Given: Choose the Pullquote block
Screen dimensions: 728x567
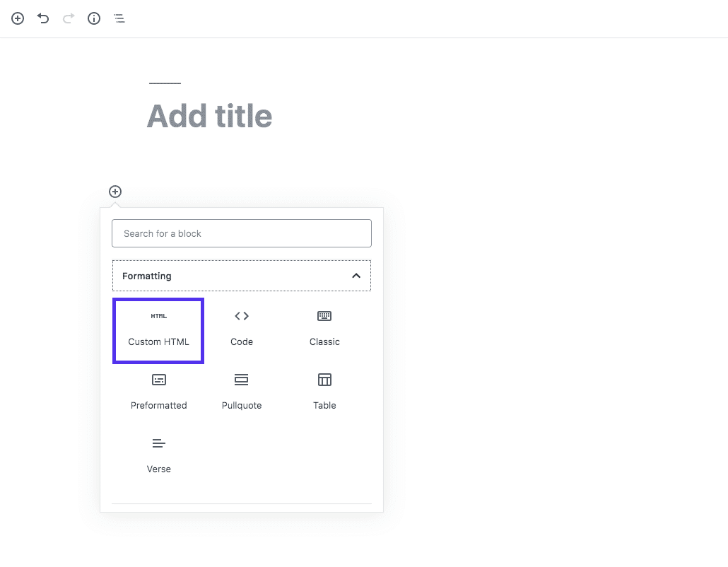Looking at the screenshot, I should pos(242,391).
